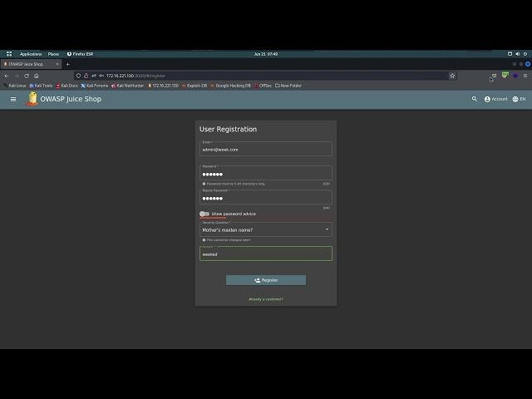Click the date and time in top panel
Viewport: 532px width, 399px height.
(266, 54)
